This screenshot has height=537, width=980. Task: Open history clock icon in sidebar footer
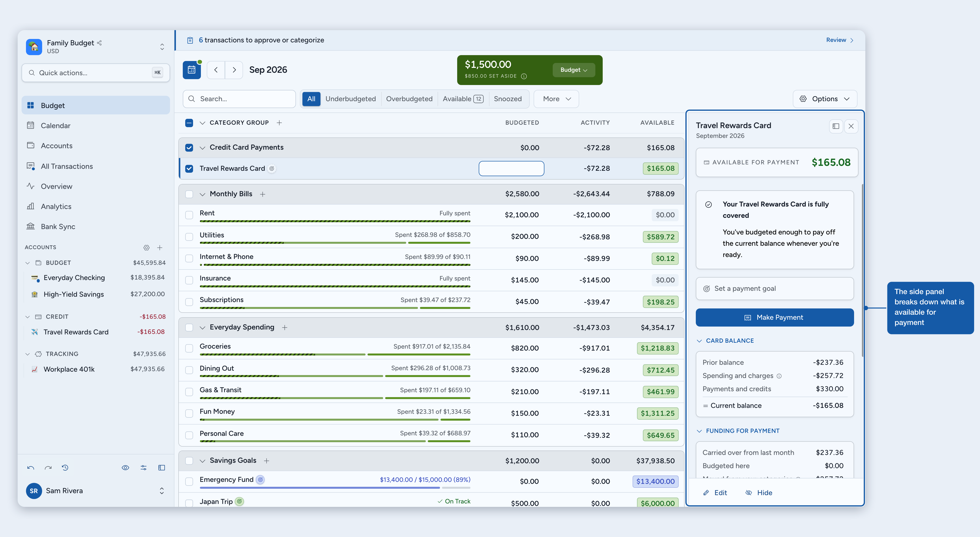point(65,467)
